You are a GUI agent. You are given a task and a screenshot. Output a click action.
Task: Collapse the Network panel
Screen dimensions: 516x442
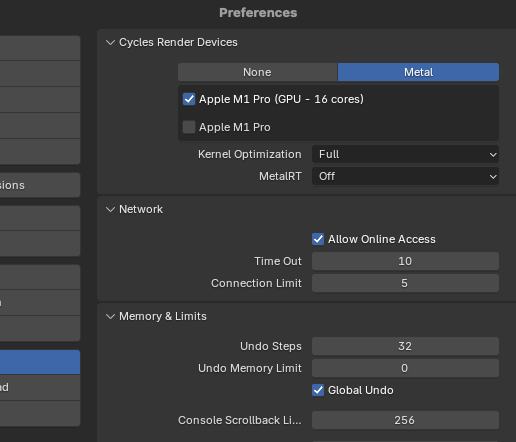(110, 209)
